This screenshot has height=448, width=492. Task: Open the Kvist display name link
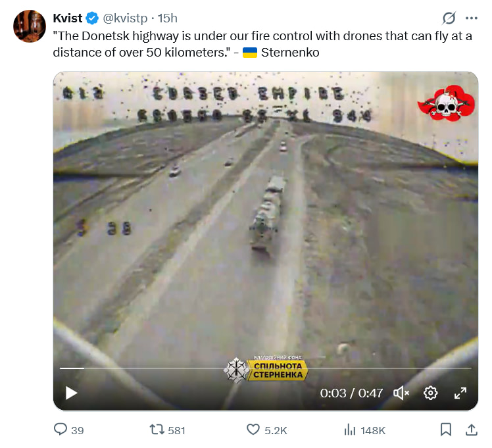(x=68, y=18)
